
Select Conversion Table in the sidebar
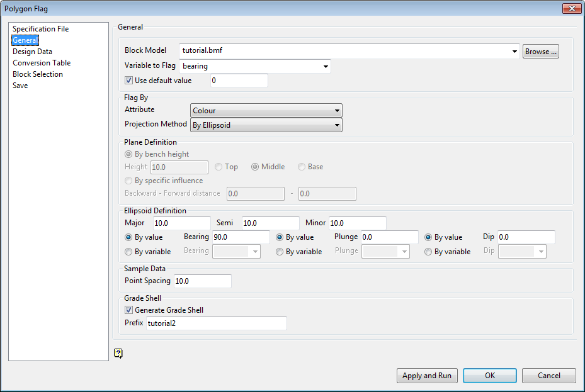coord(41,62)
